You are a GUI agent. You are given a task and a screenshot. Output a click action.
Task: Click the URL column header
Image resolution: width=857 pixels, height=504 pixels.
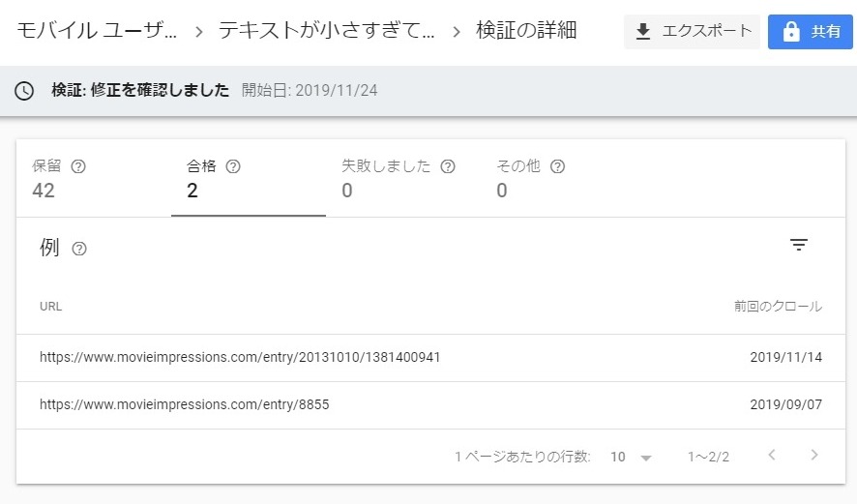pyautogui.click(x=51, y=307)
